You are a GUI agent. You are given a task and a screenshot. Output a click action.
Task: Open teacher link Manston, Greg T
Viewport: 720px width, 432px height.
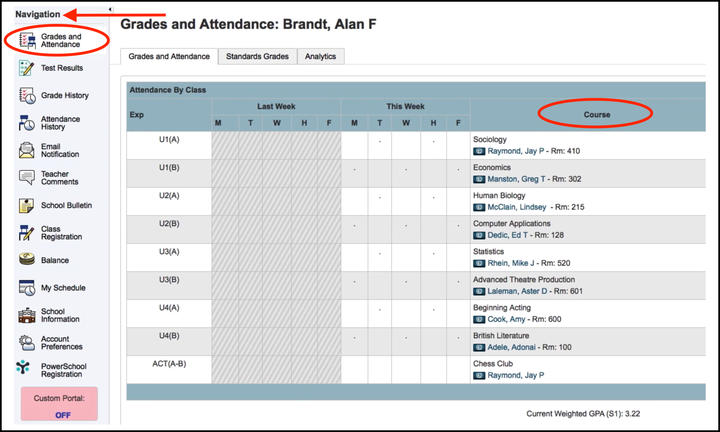click(517, 179)
